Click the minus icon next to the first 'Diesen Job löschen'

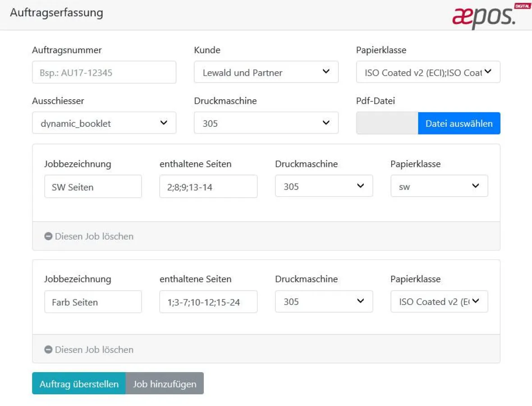click(48, 236)
